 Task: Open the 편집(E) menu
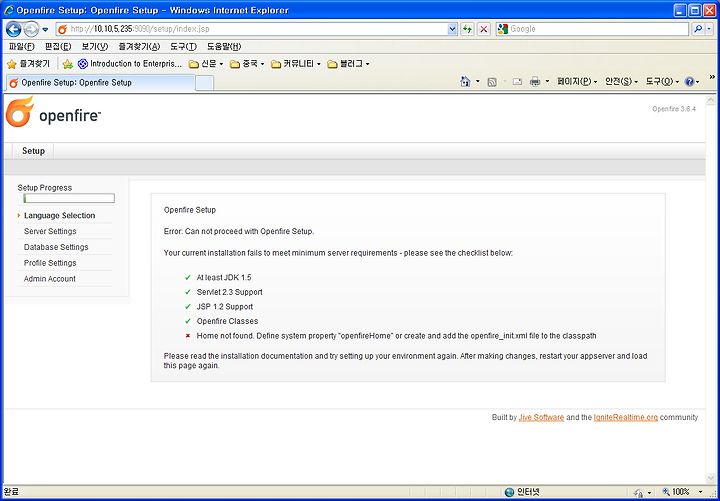(x=58, y=46)
